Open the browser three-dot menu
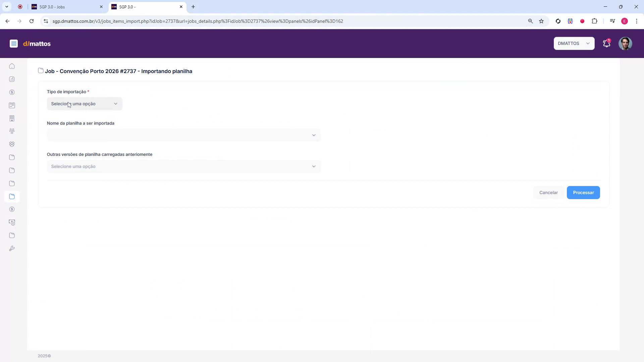This screenshot has width=644, height=362. [636, 21]
